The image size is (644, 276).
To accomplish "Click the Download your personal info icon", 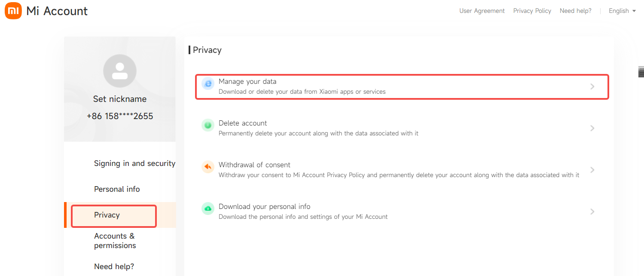I will point(208,209).
